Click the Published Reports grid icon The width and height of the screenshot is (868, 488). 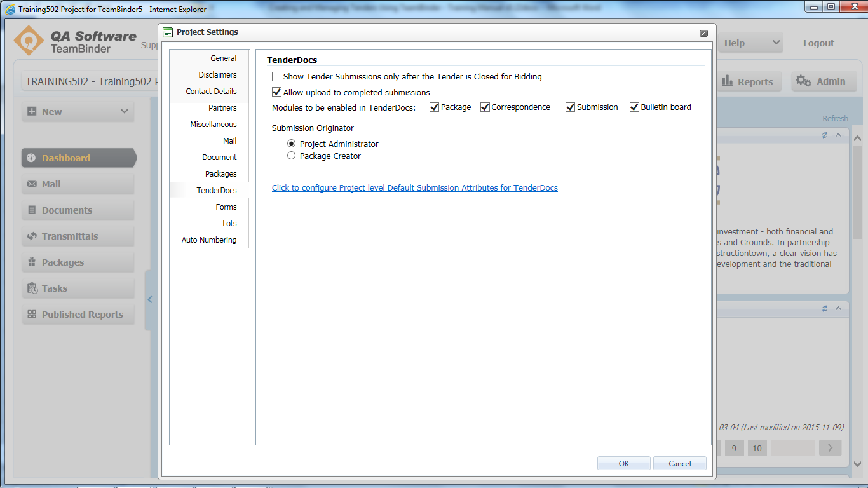click(x=32, y=315)
